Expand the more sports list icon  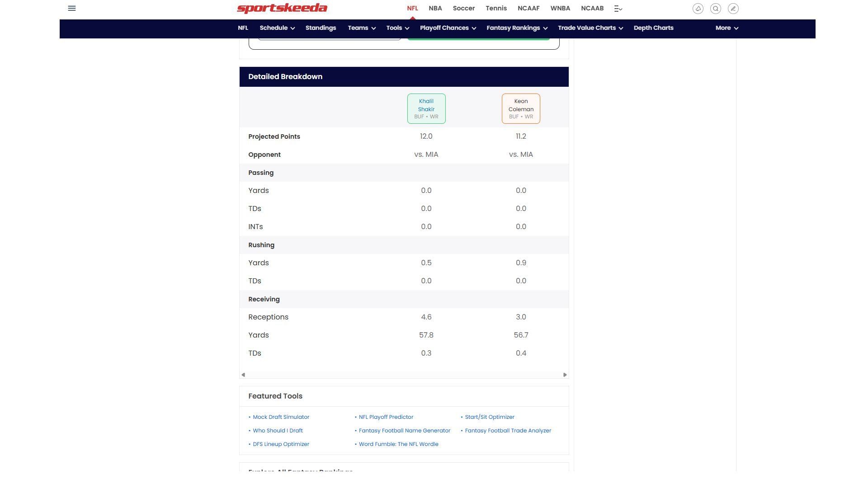pos(618,9)
